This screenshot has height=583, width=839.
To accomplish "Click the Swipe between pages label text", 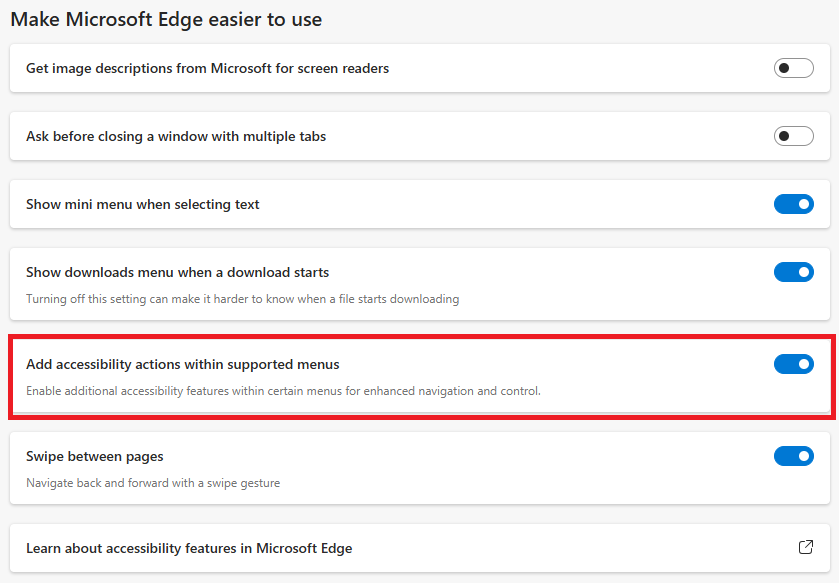I will coord(95,456).
